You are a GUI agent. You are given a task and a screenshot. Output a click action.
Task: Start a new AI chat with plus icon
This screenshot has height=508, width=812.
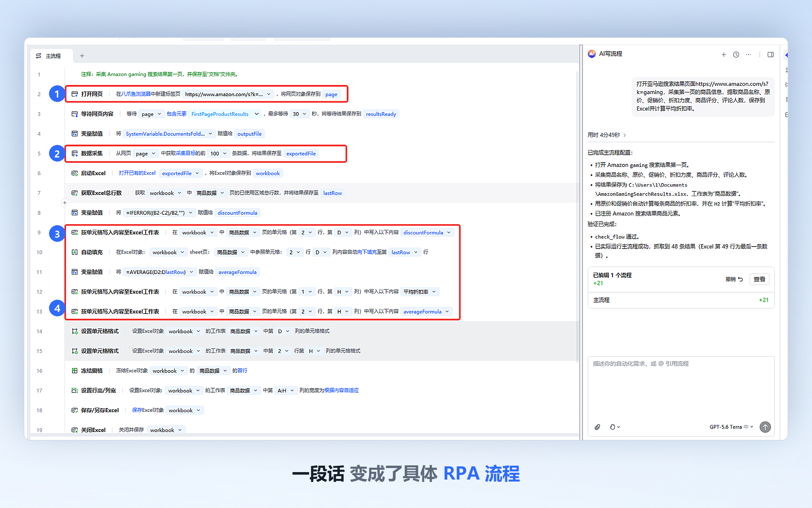pyautogui.click(x=724, y=55)
